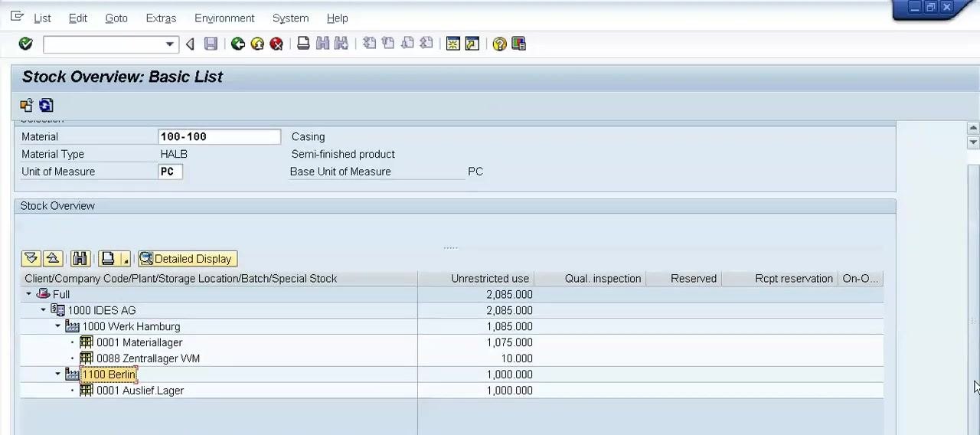Click the Customize Local Layout icon

(x=518, y=44)
